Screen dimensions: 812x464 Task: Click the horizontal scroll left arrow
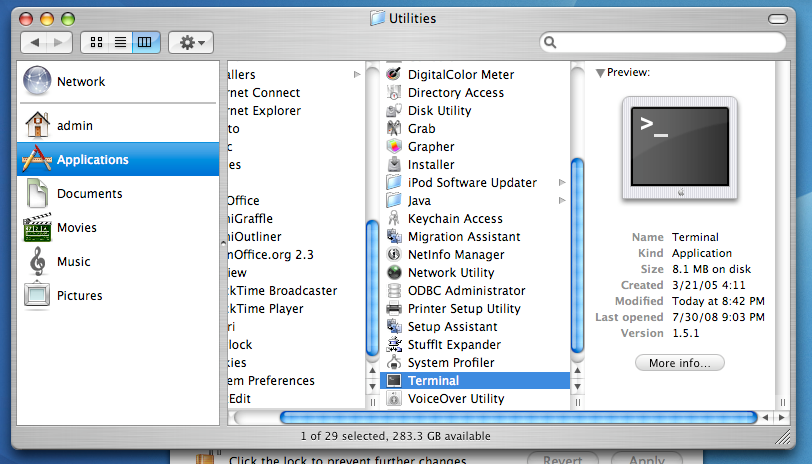click(765, 417)
